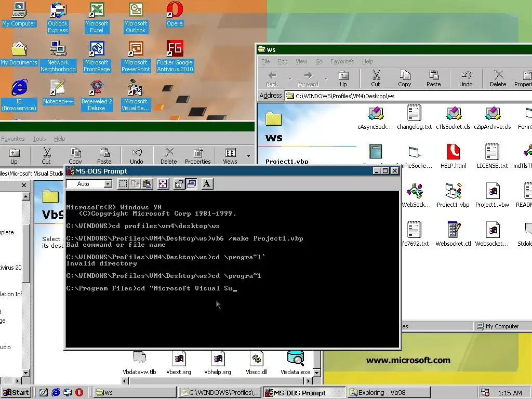Viewport: 532px width, 399px height.
Task: Select cTlsSocket.cls in ws window
Action: click(x=453, y=118)
